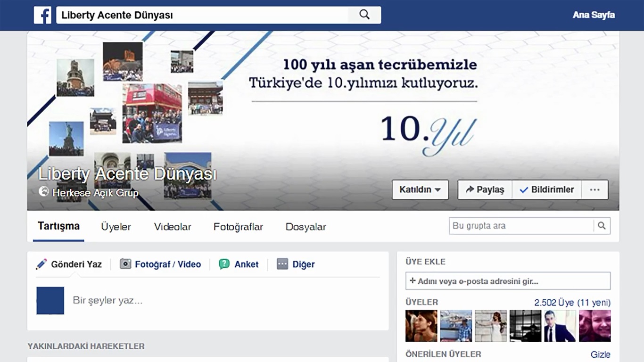Image resolution: width=644 pixels, height=362 pixels.
Task: Click the share arrow icon on Paylaş
Action: (x=471, y=189)
